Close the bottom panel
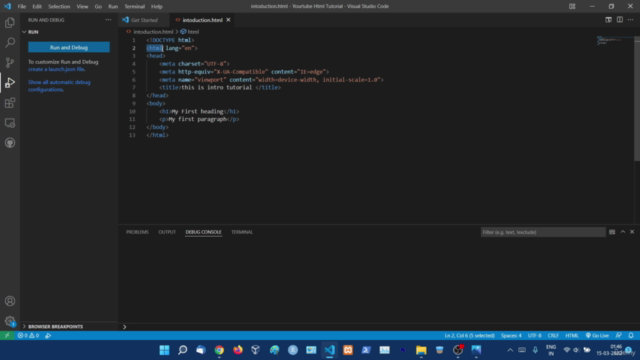This screenshot has height=360, width=640. click(632, 232)
